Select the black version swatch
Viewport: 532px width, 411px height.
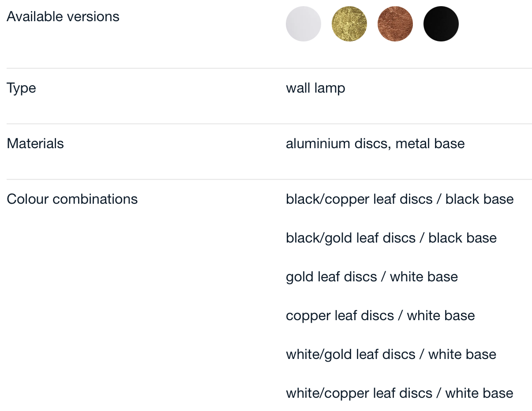pyautogui.click(x=441, y=24)
